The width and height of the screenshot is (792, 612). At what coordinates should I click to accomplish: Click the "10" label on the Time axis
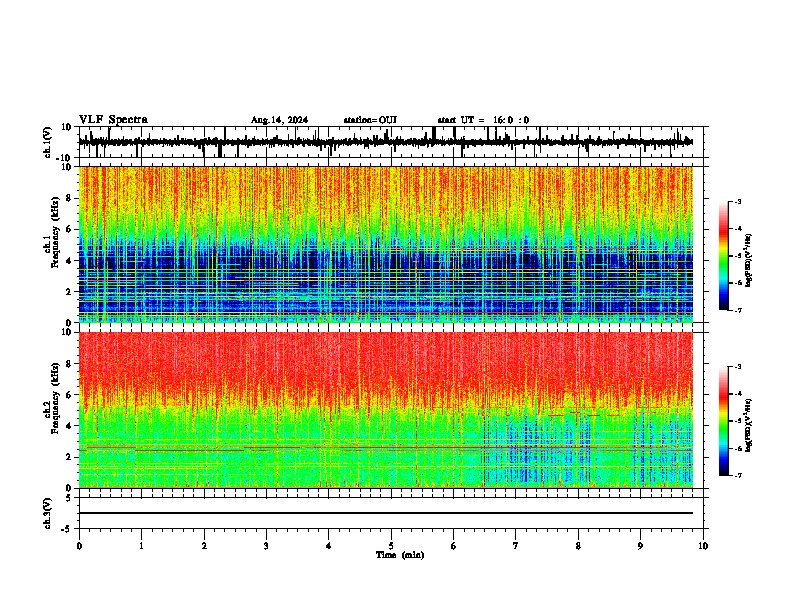(x=703, y=546)
